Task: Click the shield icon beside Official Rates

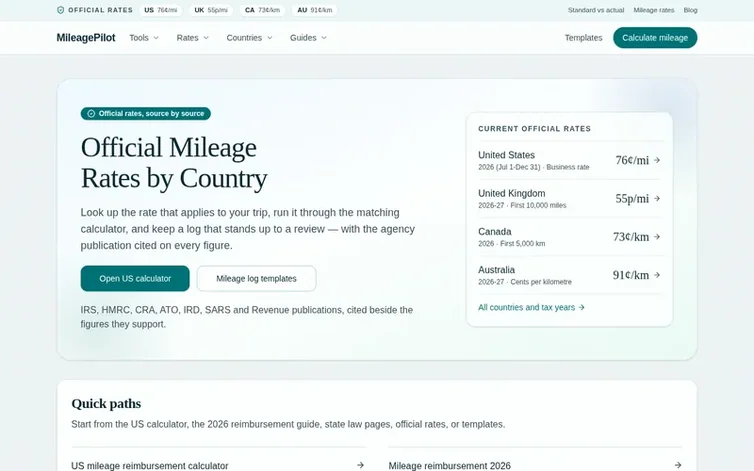Action: coord(60,10)
